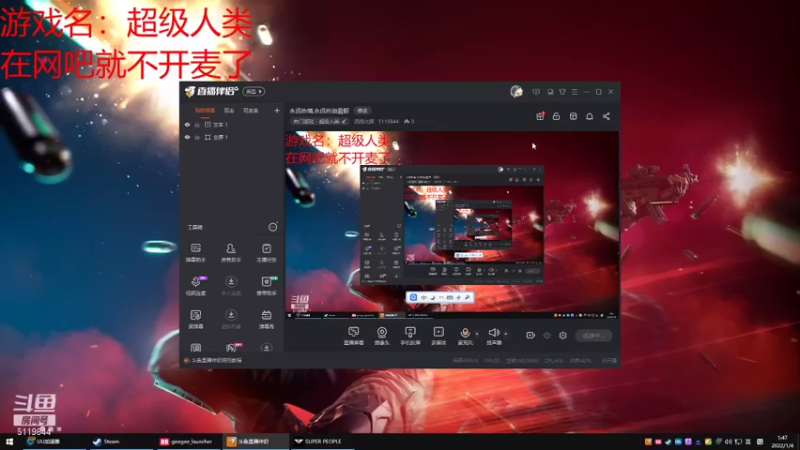This screenshot has width=800, height=450.
Task: Open the streamer tasks checkmark tool
Action: [266, 253]
